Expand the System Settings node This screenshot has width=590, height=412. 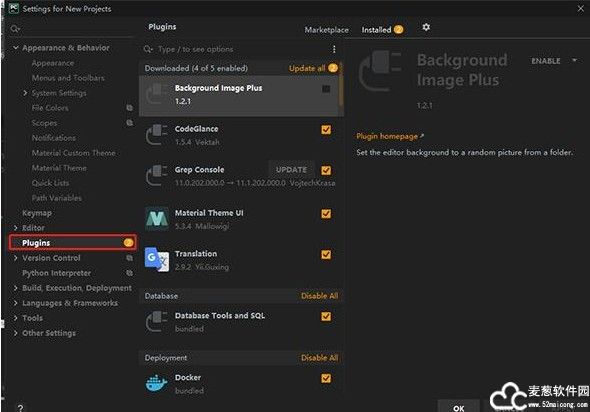tap(25, 93)
